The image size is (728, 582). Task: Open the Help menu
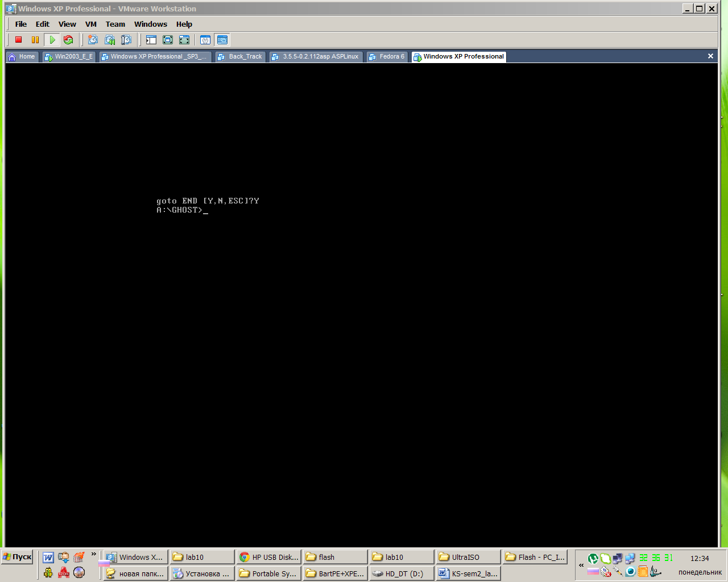(184, 24)
